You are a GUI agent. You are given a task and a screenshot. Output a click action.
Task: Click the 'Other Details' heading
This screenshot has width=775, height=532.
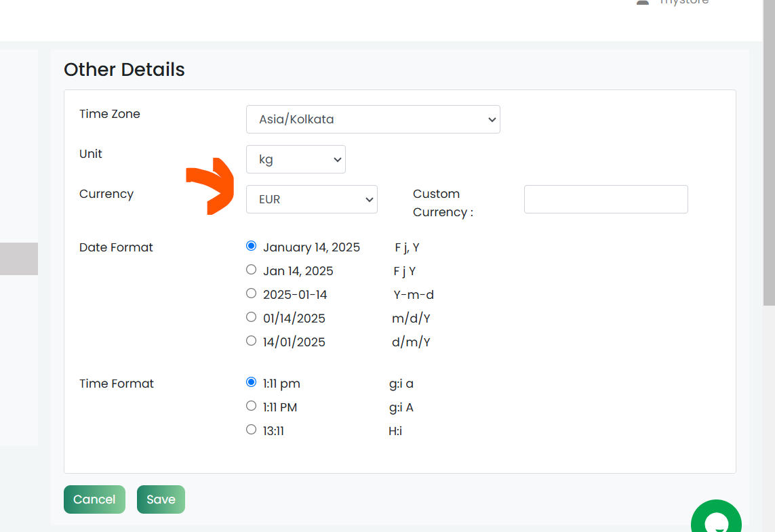pos(124,70)
